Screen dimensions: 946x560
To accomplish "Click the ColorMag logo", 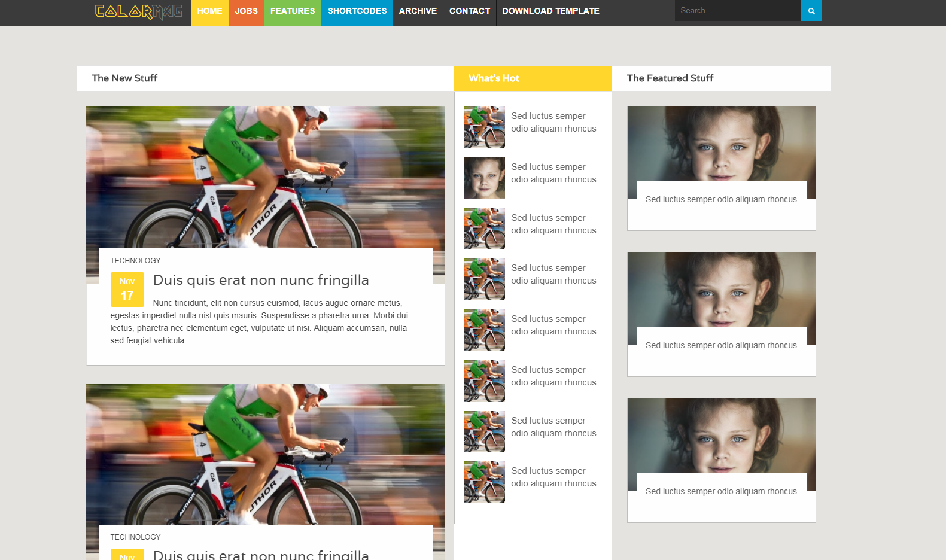I will (x=138, y=11).
